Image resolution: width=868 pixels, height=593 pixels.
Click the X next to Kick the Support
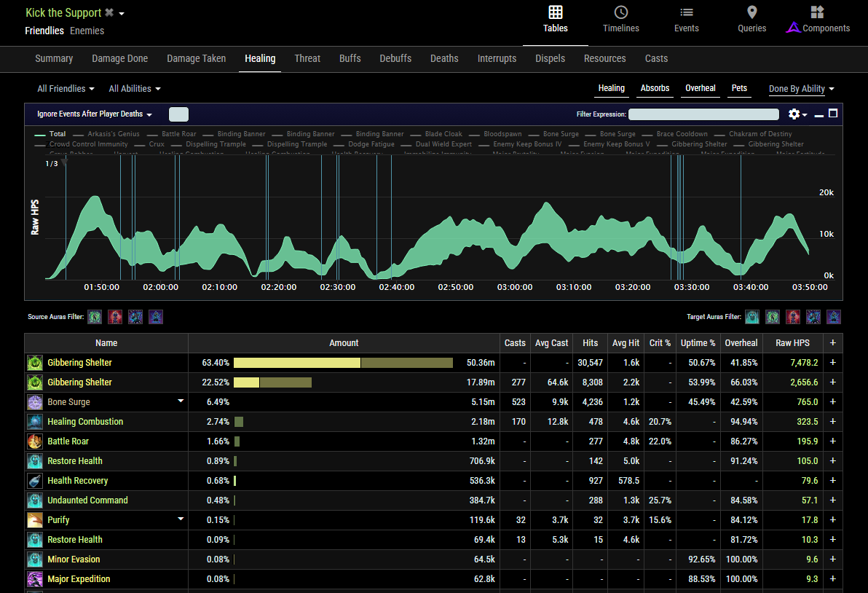[109, 12]
